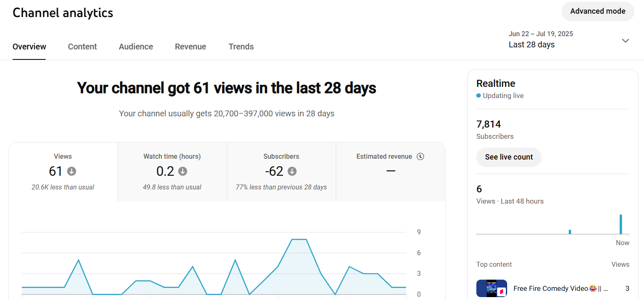Viewport: 644px width, 300px height.
Task: Click the Advanced mode button
Action: (x=598, y=11)
